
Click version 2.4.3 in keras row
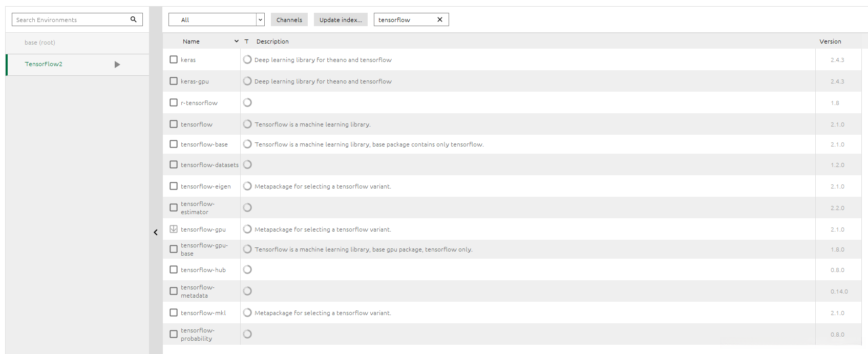(837, 60)
